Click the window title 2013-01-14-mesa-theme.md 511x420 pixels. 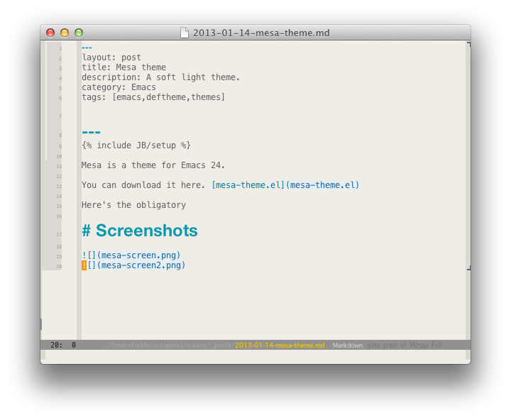(261, 33)
